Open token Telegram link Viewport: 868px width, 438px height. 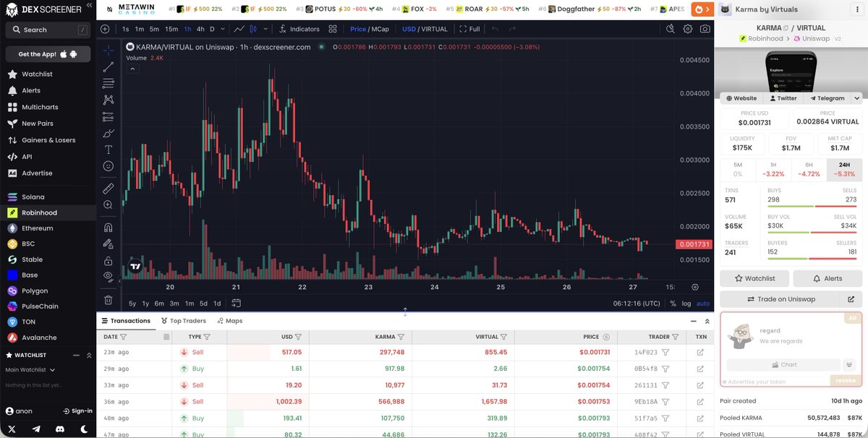827,98
